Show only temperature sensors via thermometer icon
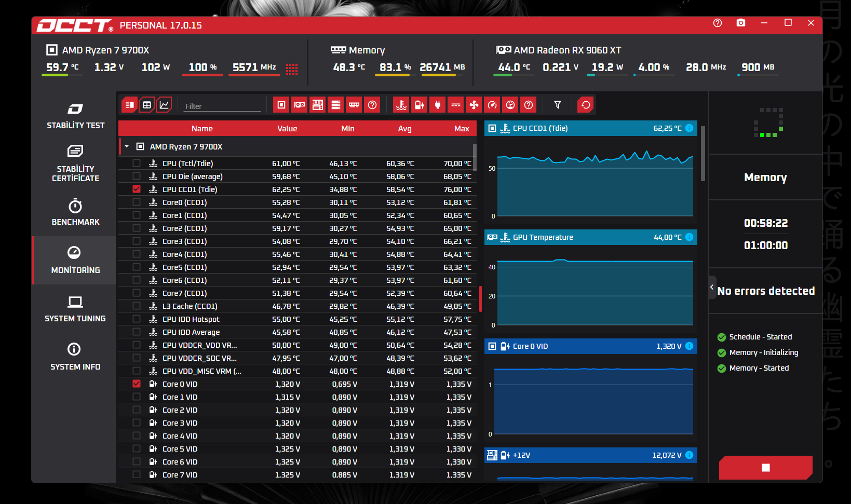This screenshot has height=504, width=851. pyautogui.click(x=401, y=105)
